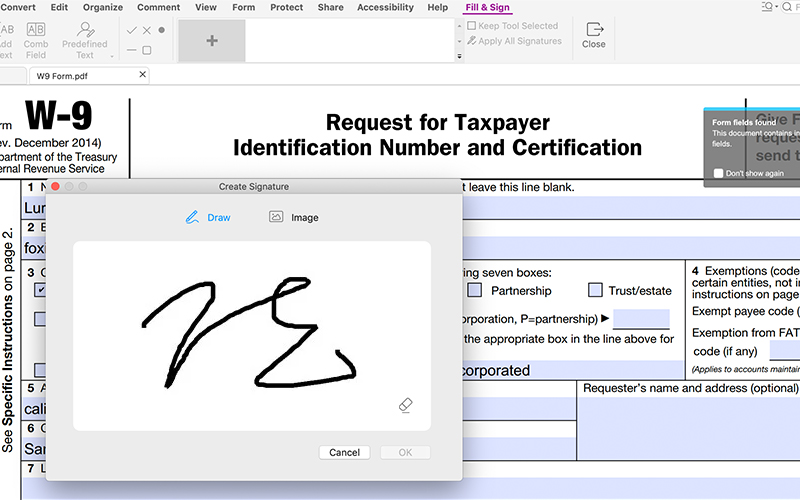This screenshot has width=800, height=500.
Task: Select the Fill & Sign tab
Action: tap(487, 7)
